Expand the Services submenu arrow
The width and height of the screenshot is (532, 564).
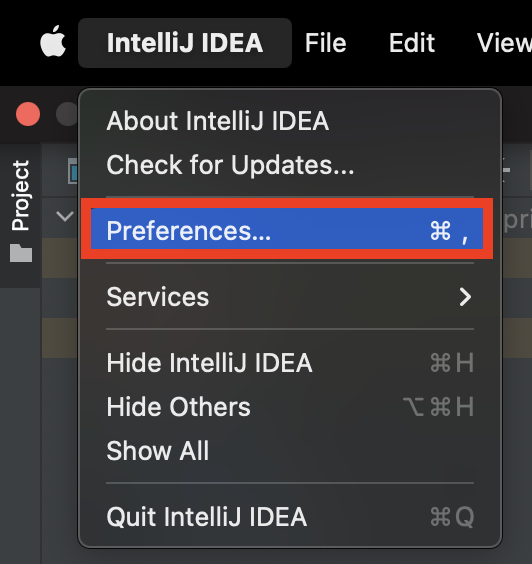(x=465, y=297)
